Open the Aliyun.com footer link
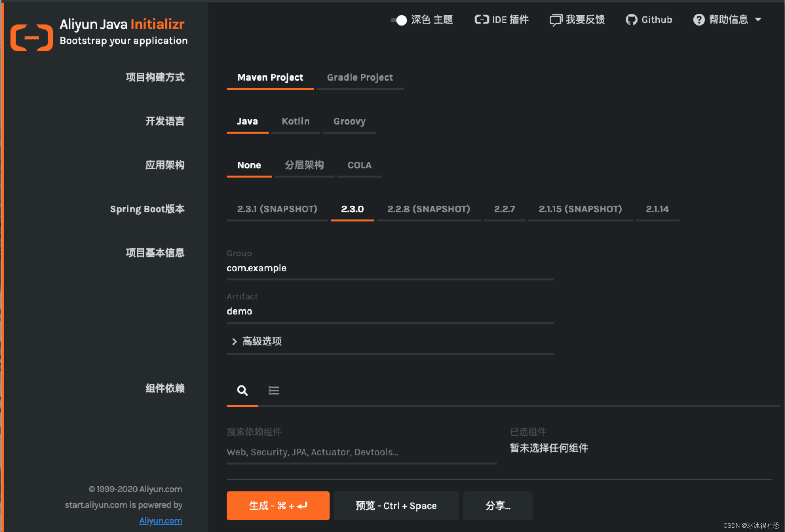Viewport: 785px width, 532px height. coord(161,521)
